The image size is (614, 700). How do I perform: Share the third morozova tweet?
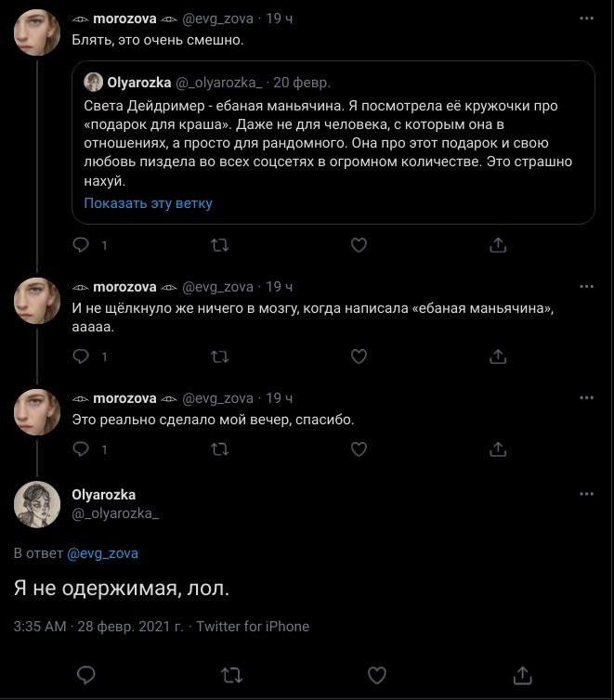(497, 450)
